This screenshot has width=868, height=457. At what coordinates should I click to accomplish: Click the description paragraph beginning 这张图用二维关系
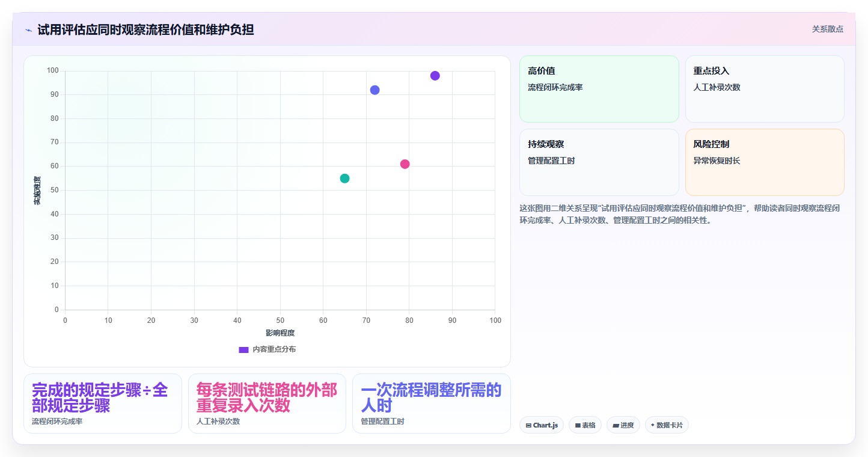click(680, 214)
